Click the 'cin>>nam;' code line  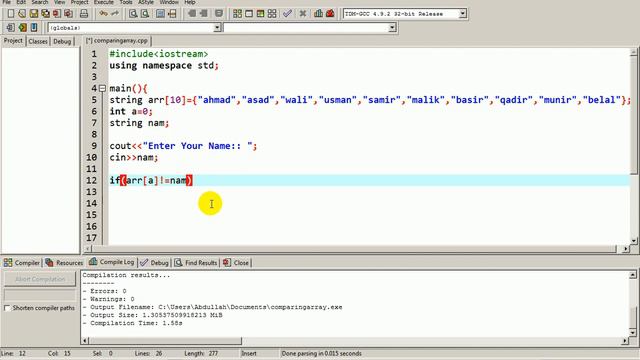pos(134,157)
